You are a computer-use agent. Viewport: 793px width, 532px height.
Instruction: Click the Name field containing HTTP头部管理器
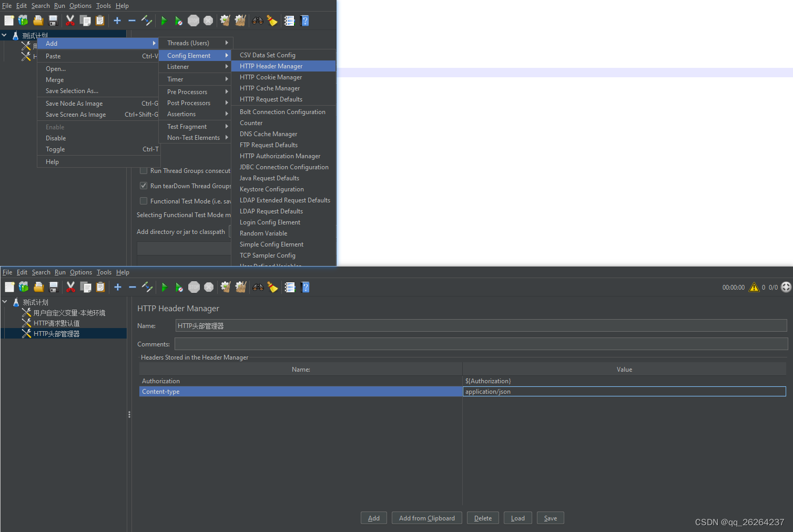coord(481,326)
